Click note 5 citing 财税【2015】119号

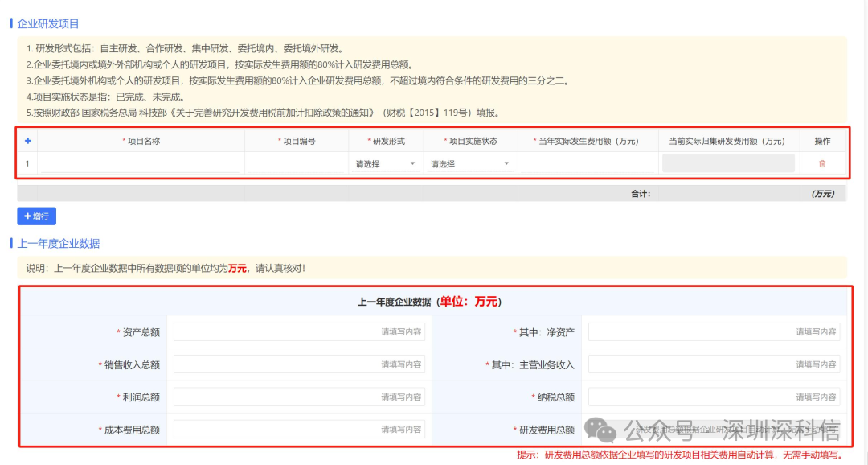[x=264, y=113]
